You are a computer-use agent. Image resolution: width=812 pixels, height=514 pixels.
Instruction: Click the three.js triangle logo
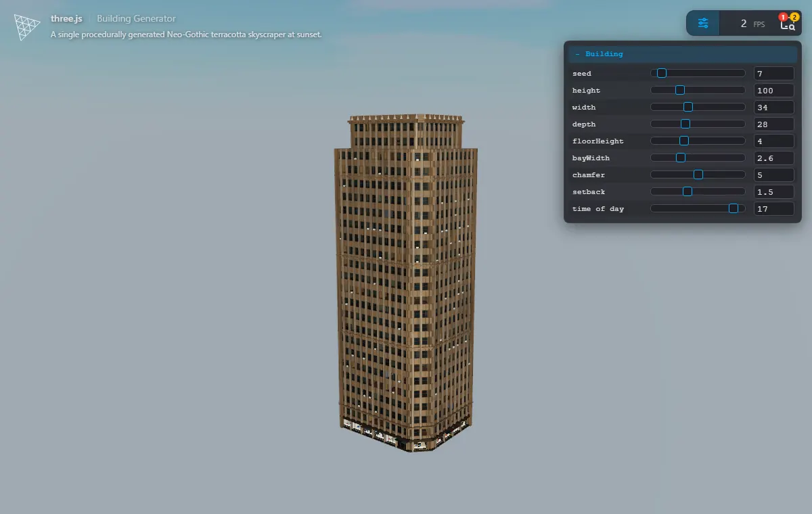click(27, 27)
